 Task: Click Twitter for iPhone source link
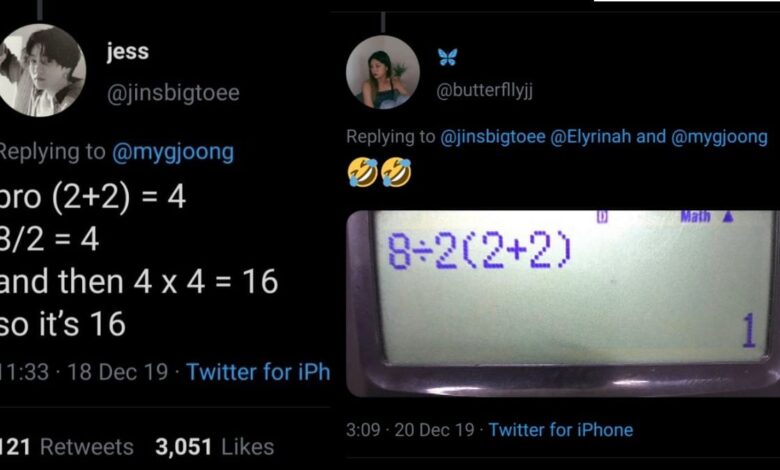click(x=561, y=430)
